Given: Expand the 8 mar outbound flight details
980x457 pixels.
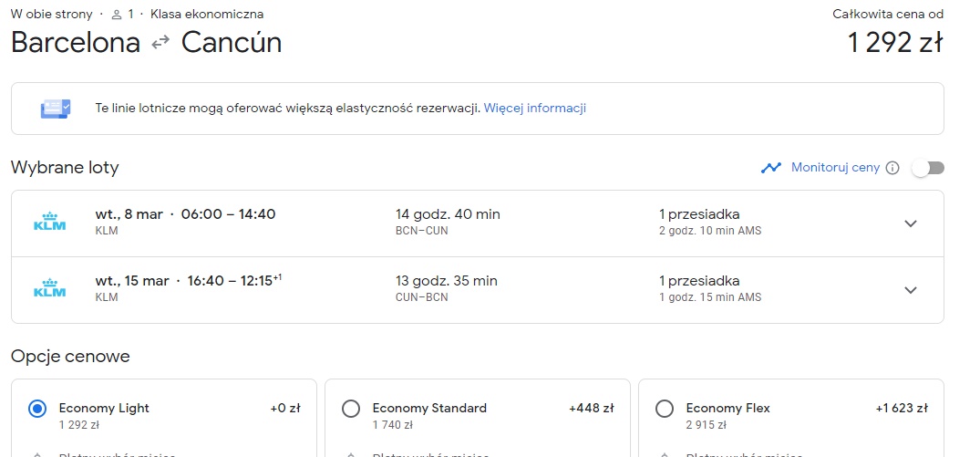Looking at the screenshot, I should 911,223.
